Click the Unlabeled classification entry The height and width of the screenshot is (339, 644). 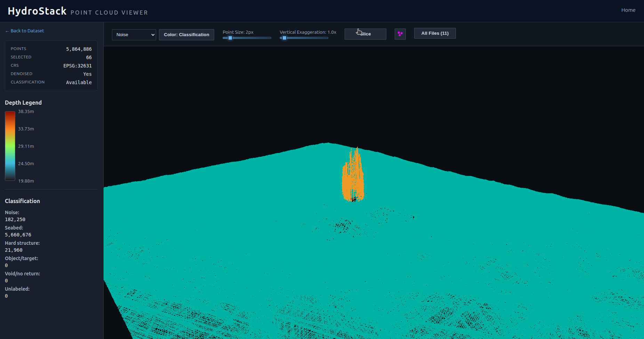17,289
